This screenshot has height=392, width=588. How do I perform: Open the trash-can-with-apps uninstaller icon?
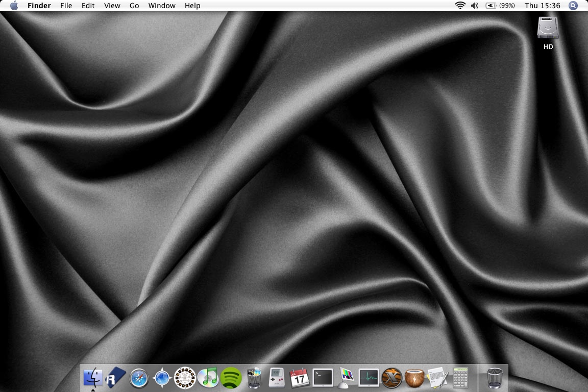254,378
